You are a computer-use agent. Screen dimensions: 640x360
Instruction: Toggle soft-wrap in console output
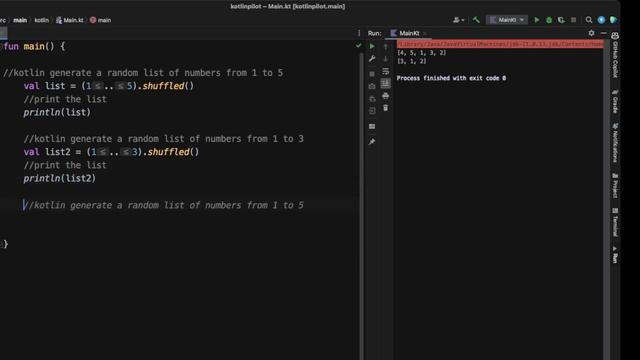coord(385,71)
